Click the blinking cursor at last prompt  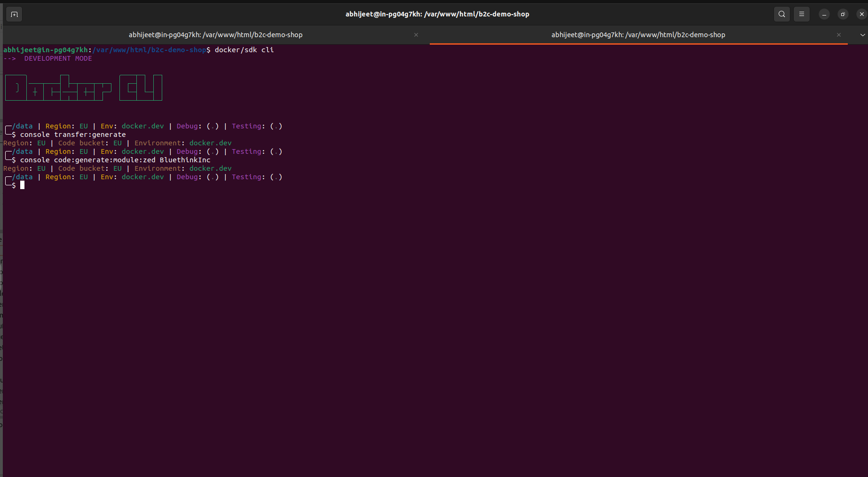pos(22,185)
